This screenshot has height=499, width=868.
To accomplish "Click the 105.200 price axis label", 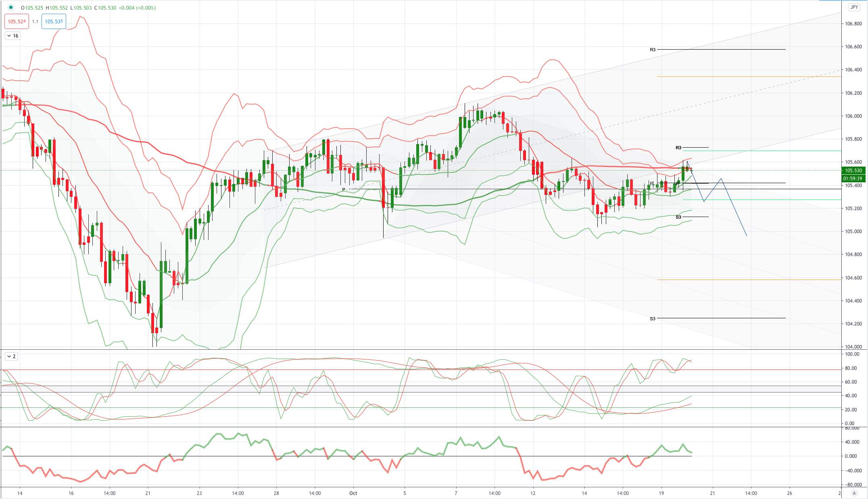I will pos(853,209).
